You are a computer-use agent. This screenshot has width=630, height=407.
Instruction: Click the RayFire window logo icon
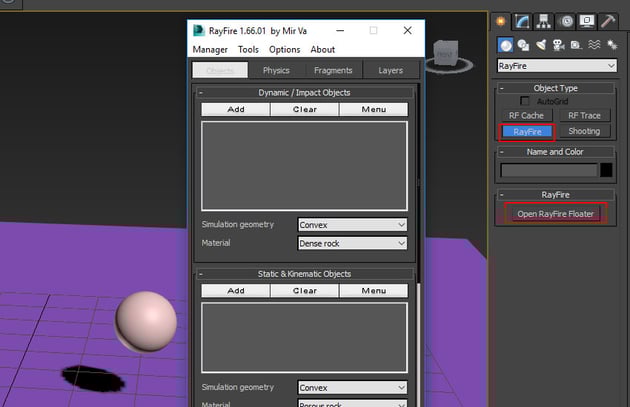click(x=198, y=31)
